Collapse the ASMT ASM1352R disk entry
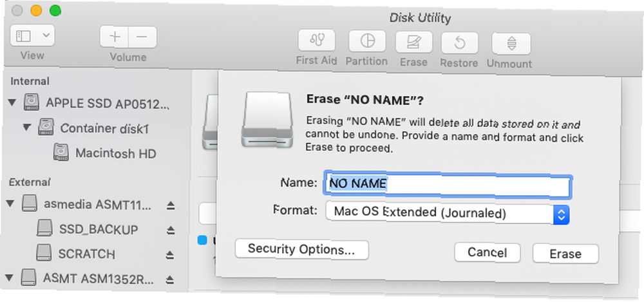 11,279
